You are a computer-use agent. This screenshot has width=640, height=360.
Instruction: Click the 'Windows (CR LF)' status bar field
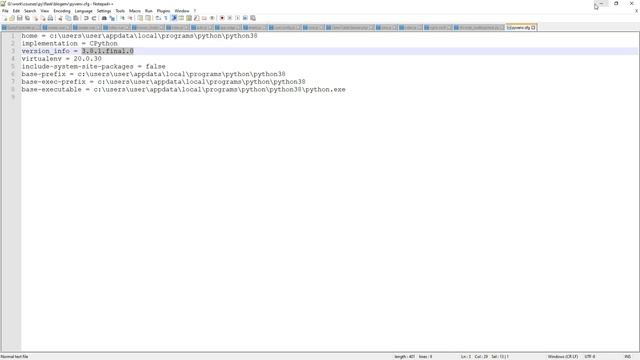click(562, 357)
